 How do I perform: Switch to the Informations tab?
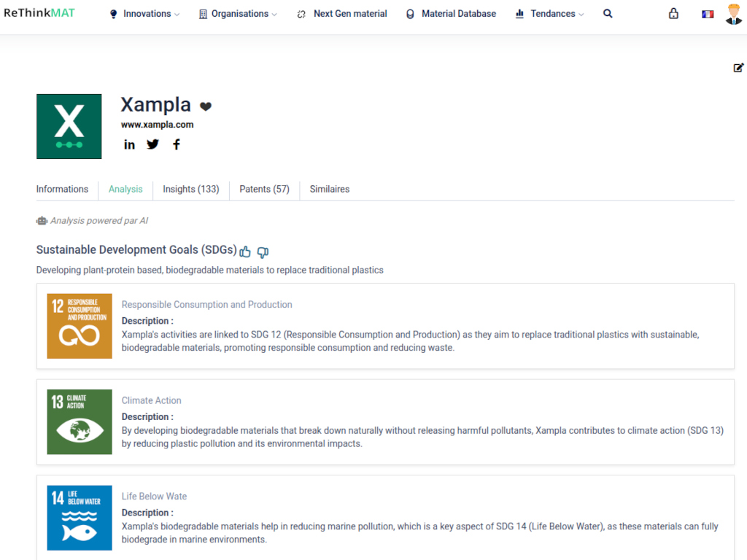point(63,189)
